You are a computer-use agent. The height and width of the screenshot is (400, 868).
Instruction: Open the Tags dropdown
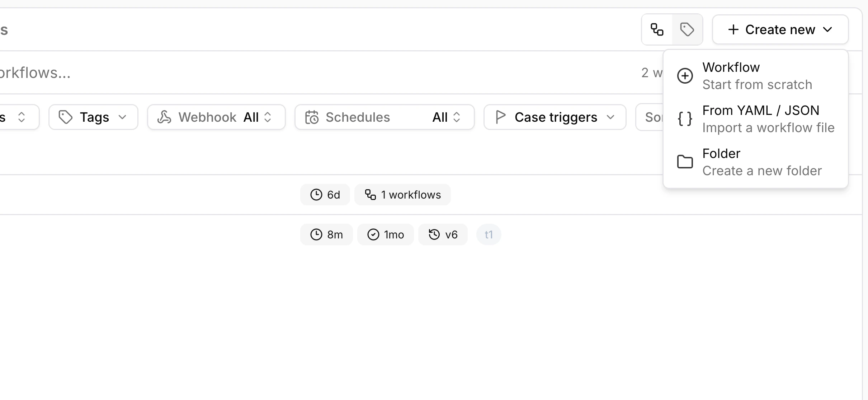pyautogui.click(x=93, y=117)
